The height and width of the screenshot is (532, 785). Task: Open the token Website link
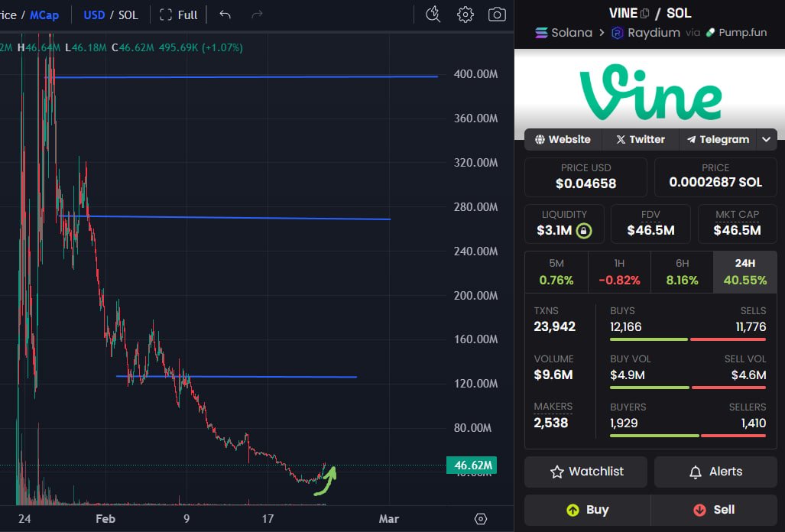563,140
